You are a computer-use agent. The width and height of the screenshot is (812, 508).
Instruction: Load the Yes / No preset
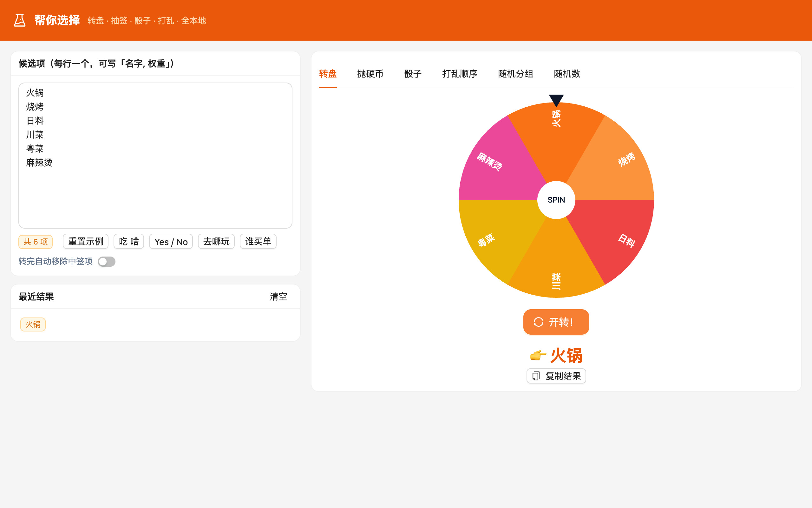click(x=171, y=241)
